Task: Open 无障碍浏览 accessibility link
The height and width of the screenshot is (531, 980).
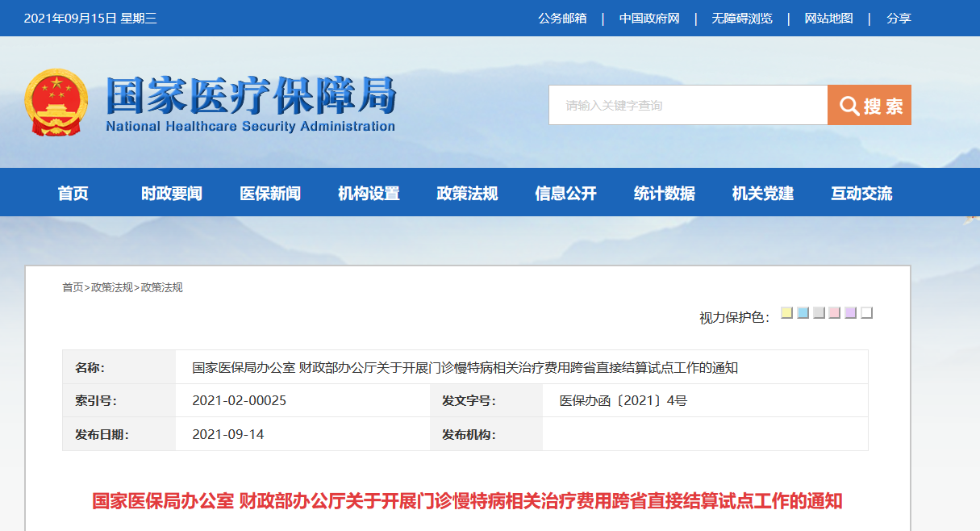Action: [742, 19]
